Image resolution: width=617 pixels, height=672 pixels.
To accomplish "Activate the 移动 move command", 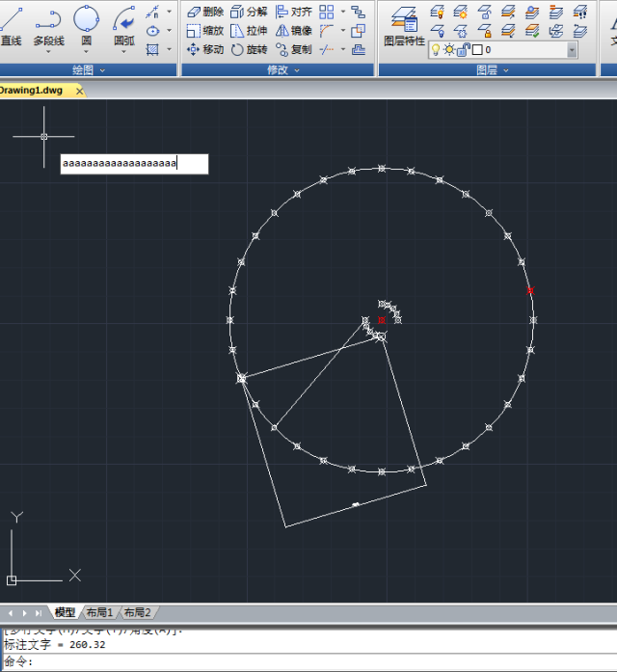I will [205, 50].
